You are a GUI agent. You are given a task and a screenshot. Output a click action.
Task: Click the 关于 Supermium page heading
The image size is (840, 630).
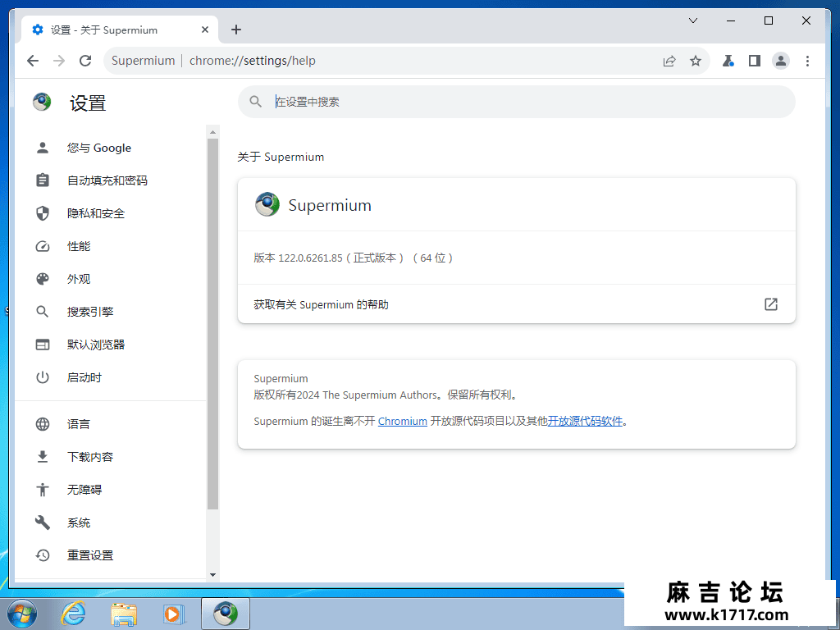coord(281,157)
